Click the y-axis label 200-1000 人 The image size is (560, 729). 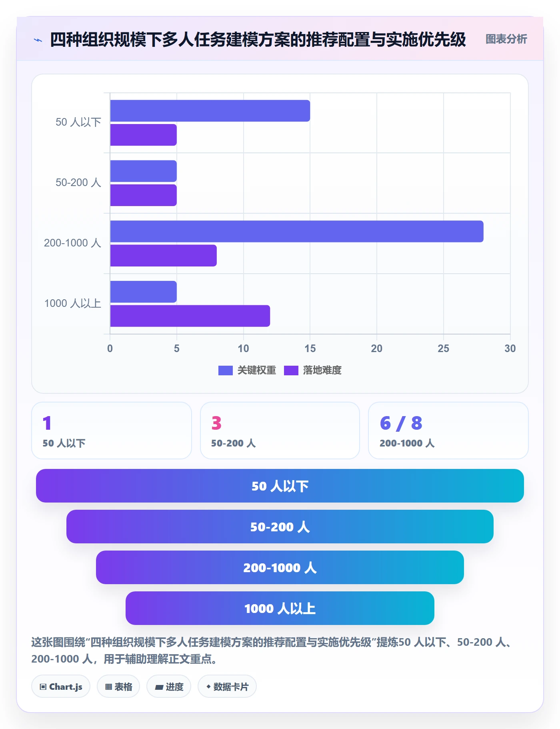point(72,243)
